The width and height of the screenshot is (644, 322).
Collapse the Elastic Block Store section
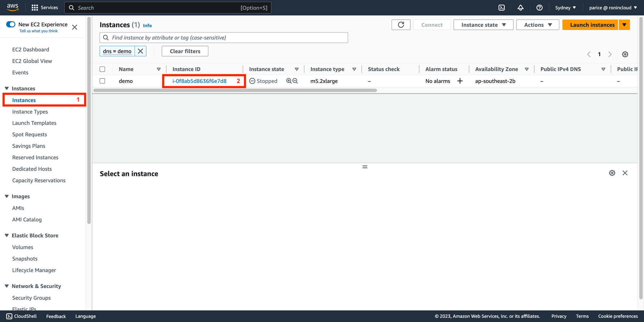point(7,235)
